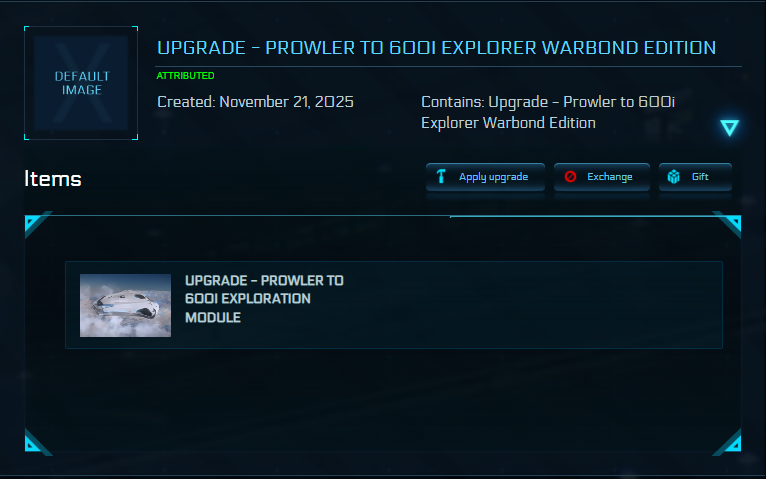Click the Default Image pledge thumbnail
Image resolution: width=766 pixels, height=479 pixels.
[x=82, y=83]
